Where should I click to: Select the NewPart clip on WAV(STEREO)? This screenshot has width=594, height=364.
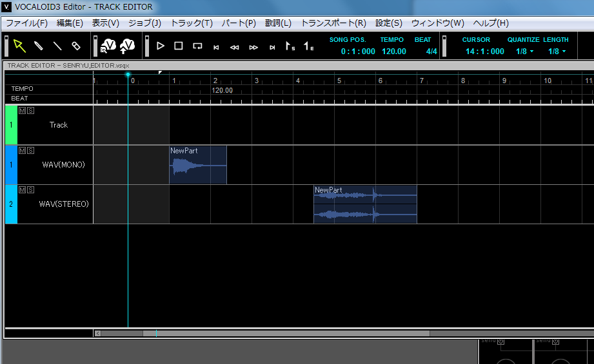[x=365, y=204]
